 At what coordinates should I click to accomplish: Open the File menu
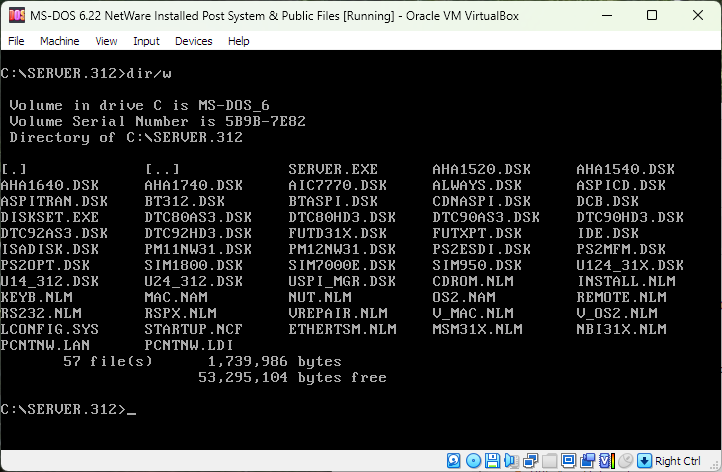point(17,41)
